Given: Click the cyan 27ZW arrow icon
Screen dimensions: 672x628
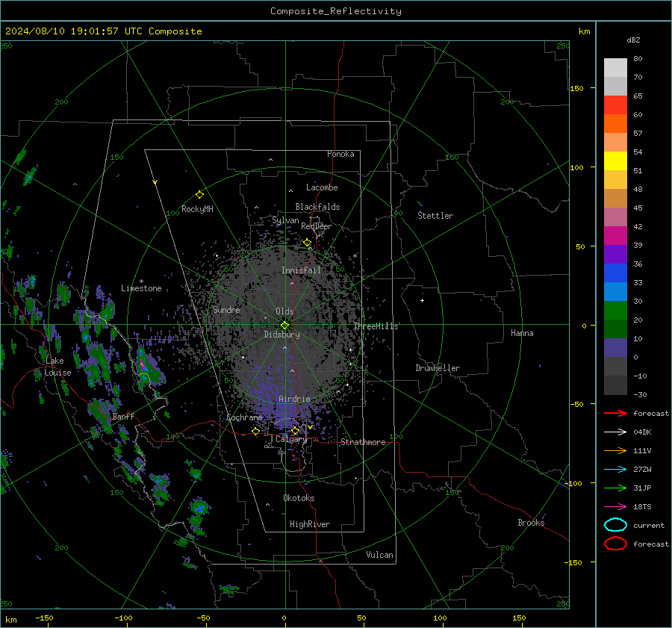Looking at the screenshot, I should pos(615,470).
